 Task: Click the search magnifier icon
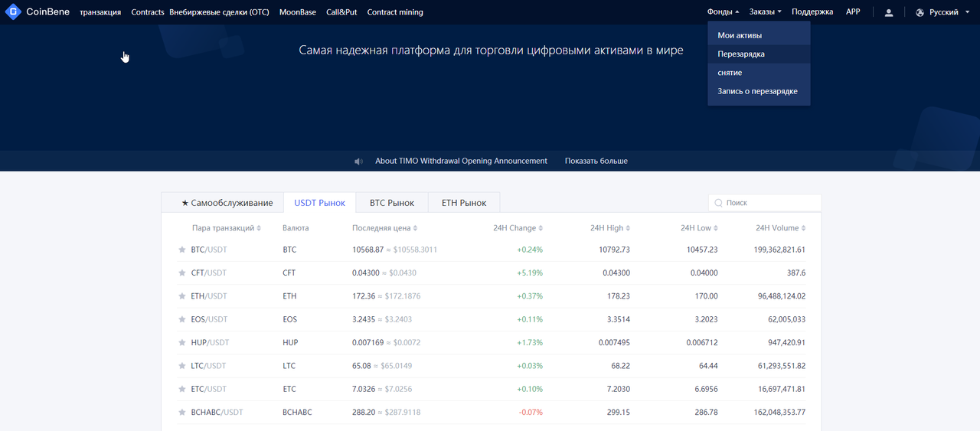click(x=718, y=203)
